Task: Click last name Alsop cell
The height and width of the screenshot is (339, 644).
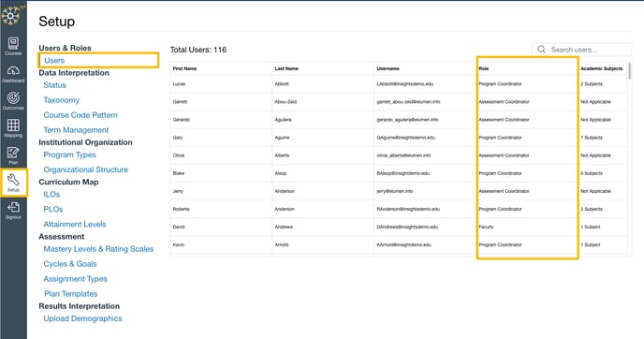Action: 281,173
